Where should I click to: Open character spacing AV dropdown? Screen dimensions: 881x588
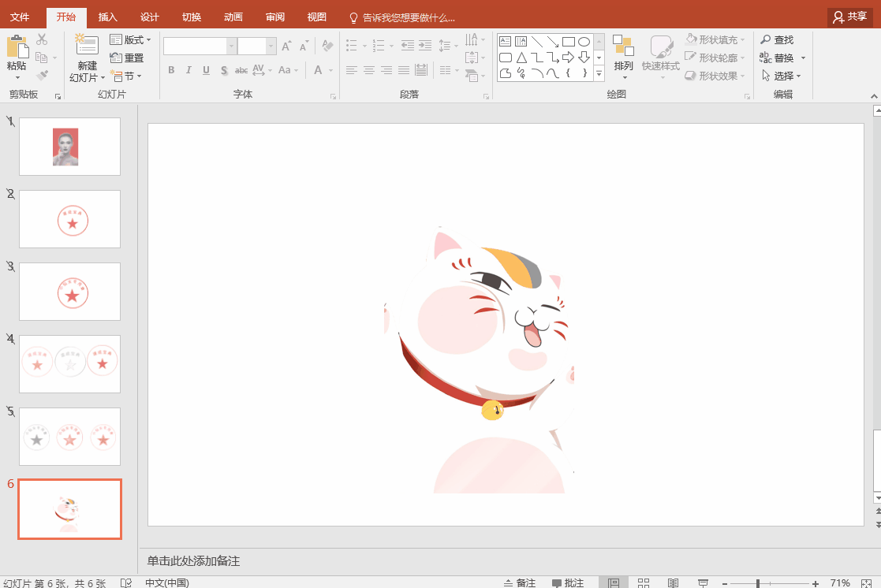[262, 70]
